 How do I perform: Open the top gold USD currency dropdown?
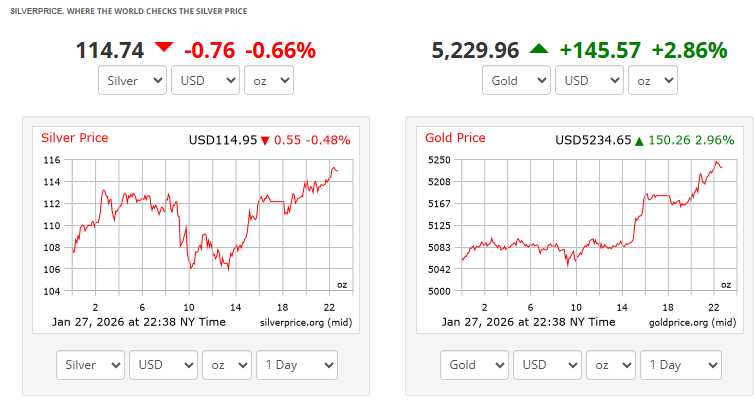589,80
